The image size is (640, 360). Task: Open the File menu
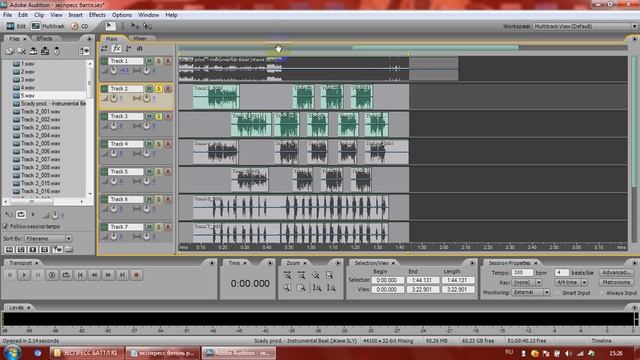click(7, 15)
